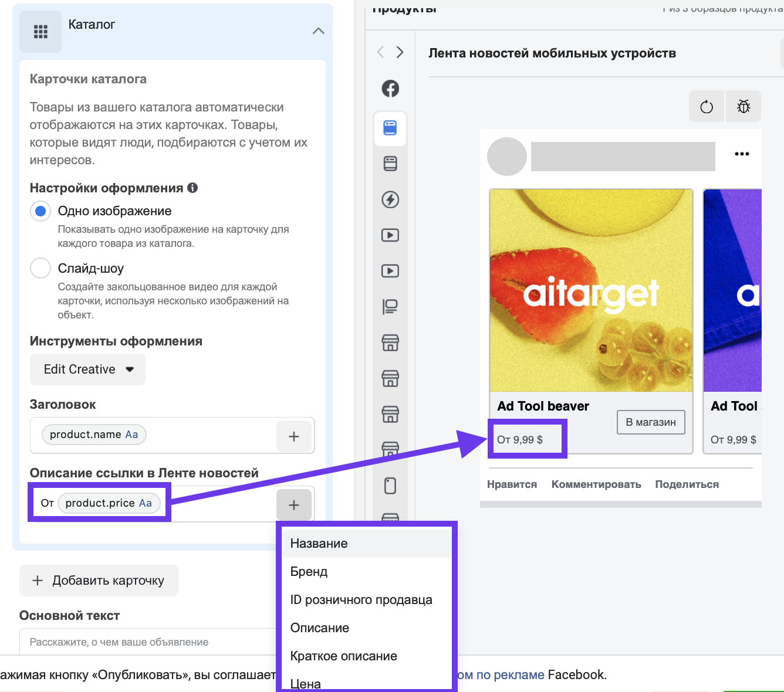
Task: Choose Цена from the dropdown list
Action: click(x=367, y=681)
